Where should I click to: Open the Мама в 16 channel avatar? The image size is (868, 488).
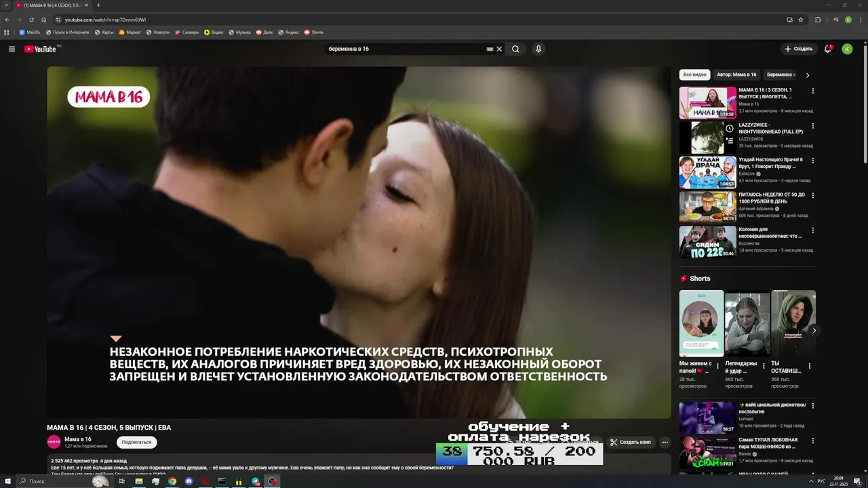54,442
